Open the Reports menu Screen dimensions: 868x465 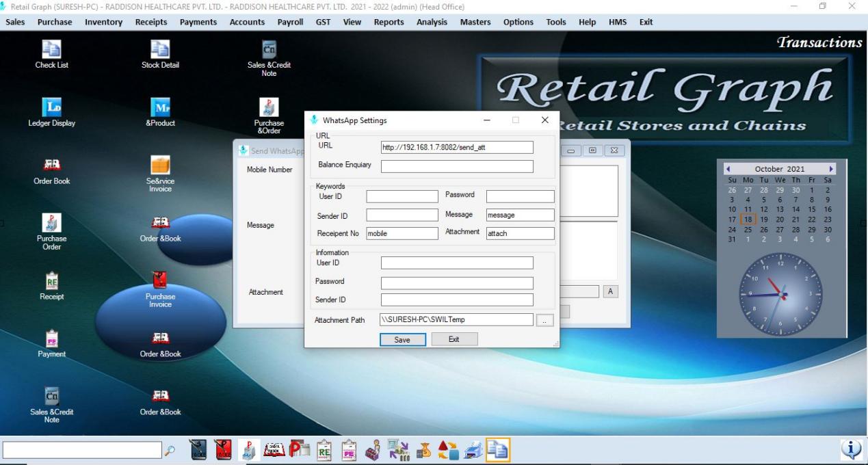pyautogui.click(x=389, y=22)
